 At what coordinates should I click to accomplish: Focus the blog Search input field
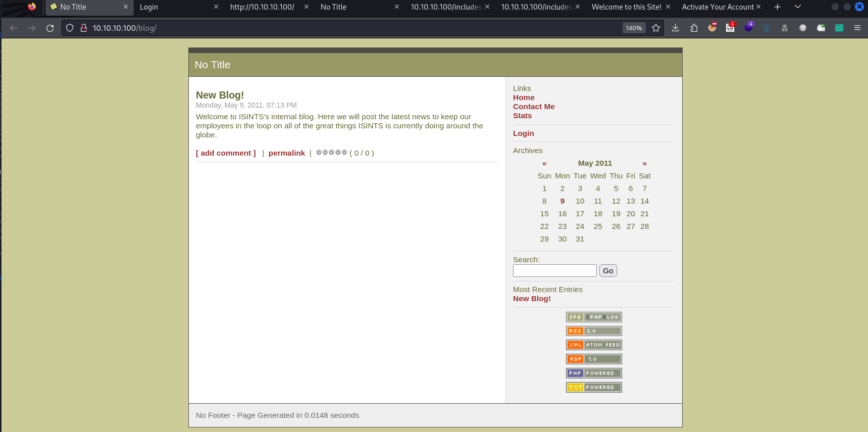point(554,271)
